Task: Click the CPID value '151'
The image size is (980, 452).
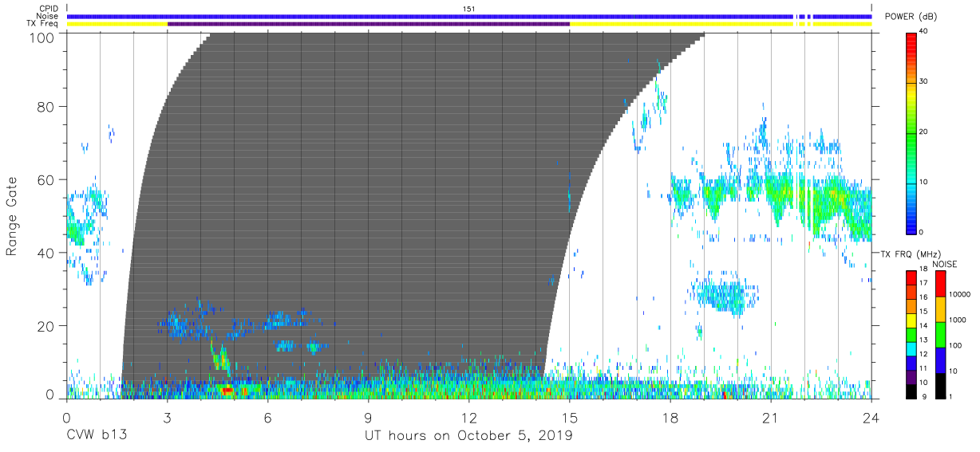Action: (469, 9)
